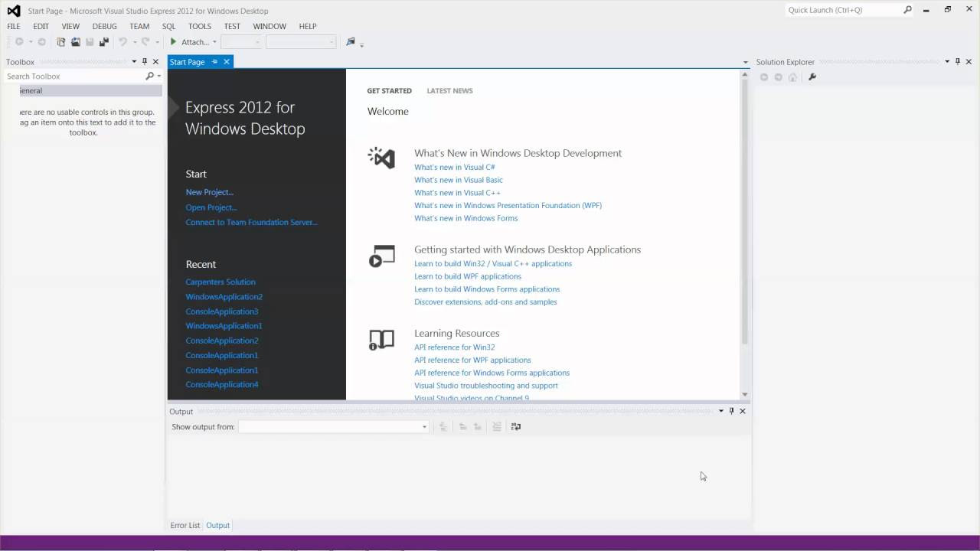This screenshot has height=551, width=980.
Task: Open the active documents list dropdown
Action: [745, 62]
